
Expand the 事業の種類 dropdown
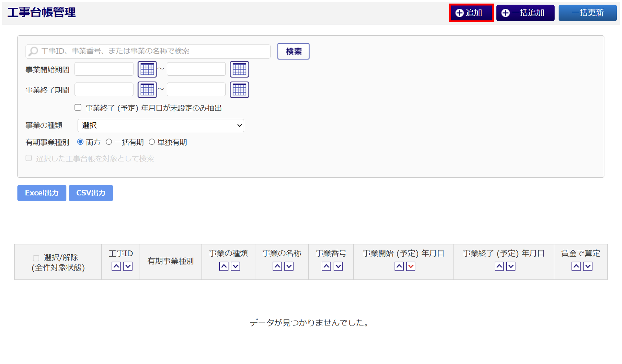161,126
